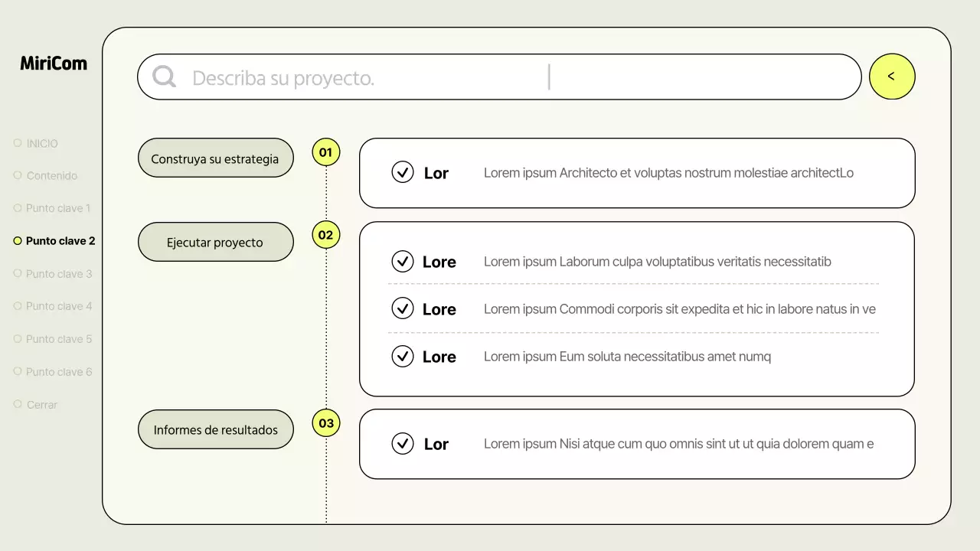Go to Contenido in sidebar

(51, 175)
